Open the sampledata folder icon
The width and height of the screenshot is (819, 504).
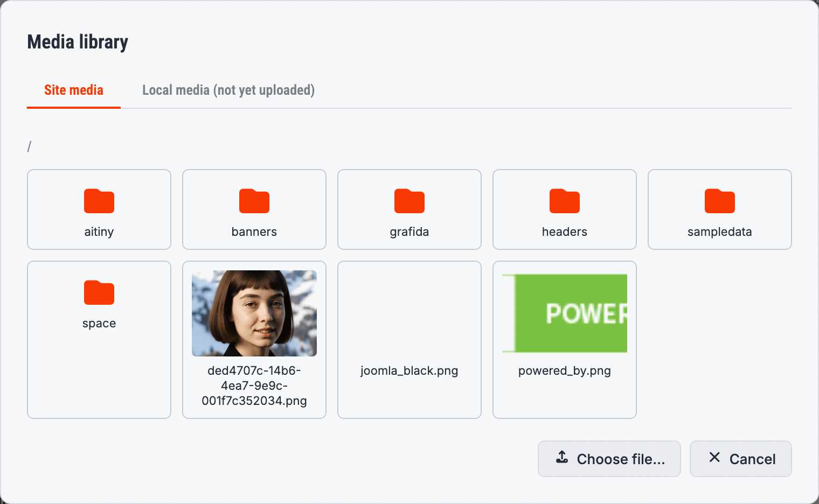click(x=720, y=201)
